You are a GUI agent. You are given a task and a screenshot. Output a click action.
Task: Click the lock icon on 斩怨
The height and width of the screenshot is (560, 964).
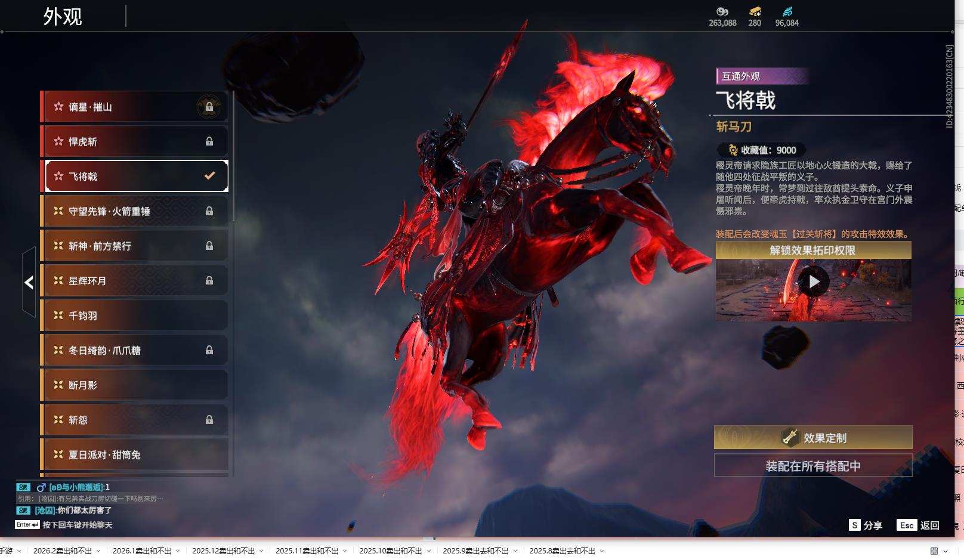coord(209,420)
